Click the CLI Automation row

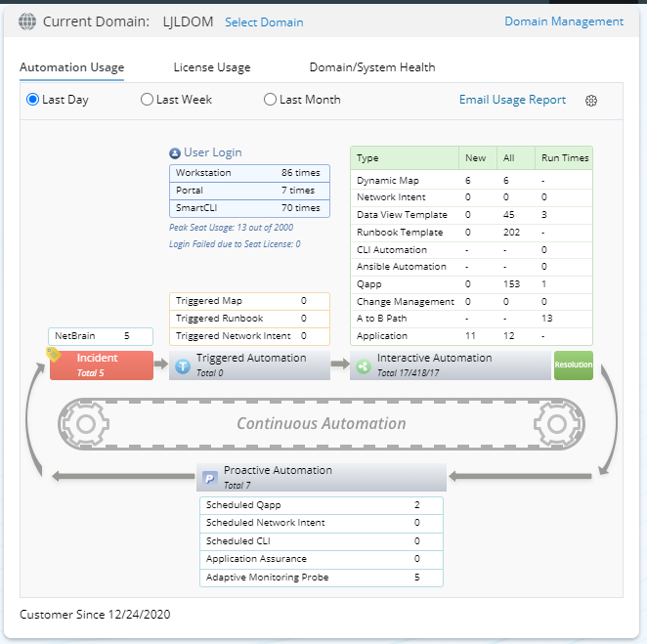[x=472, y=250]
